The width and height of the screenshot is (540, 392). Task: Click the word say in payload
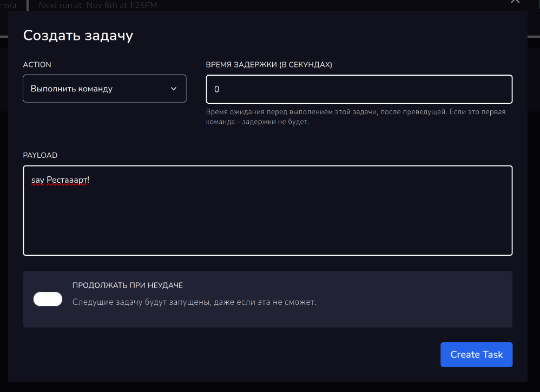click(37, 180)
